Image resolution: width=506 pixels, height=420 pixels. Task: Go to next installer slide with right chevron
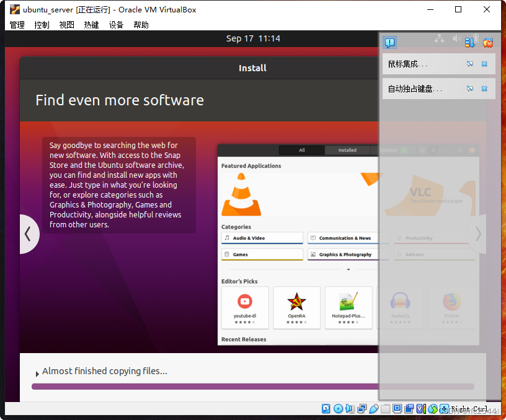pyautogui.click(x=477, y=234)
